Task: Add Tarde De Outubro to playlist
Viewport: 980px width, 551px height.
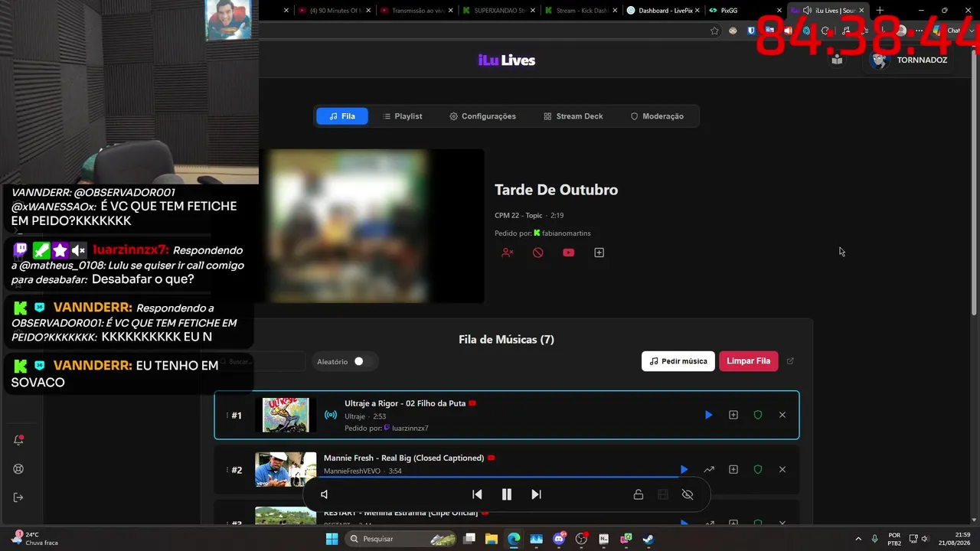Action: tap(599, 253)
